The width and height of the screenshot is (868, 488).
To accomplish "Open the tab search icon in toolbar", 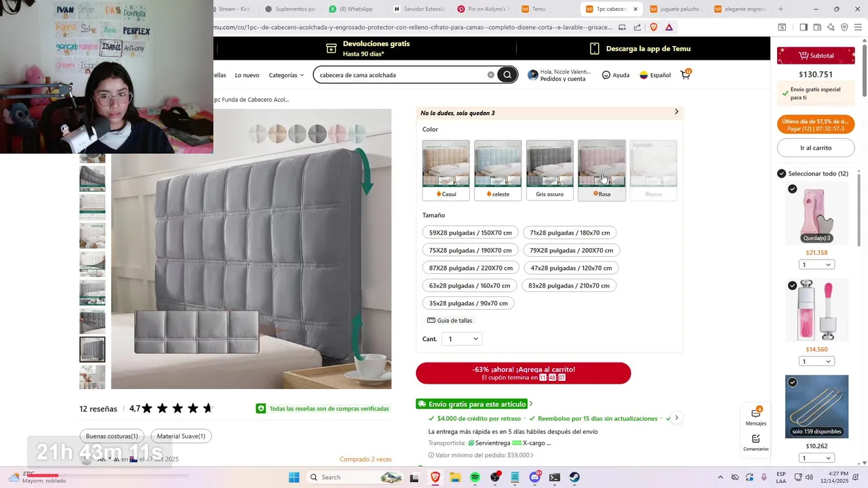I will coord(782,27).
